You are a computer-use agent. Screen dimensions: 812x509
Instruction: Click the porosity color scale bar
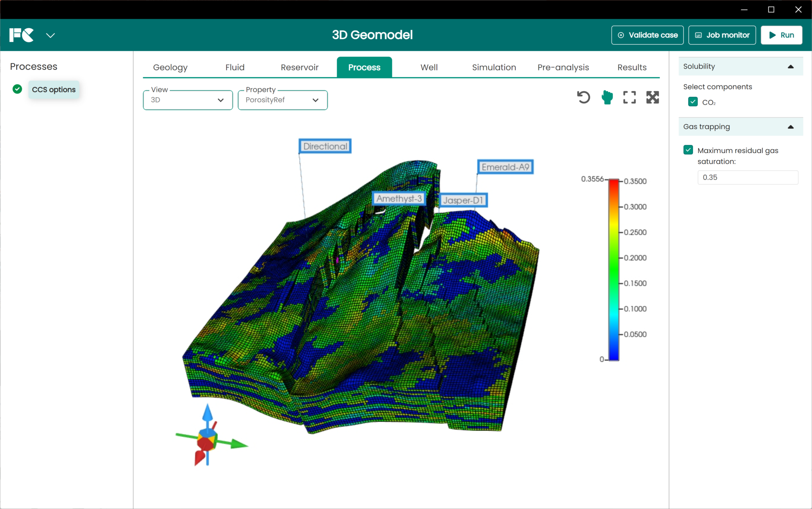pyautogui.click(x=613, y=270)
